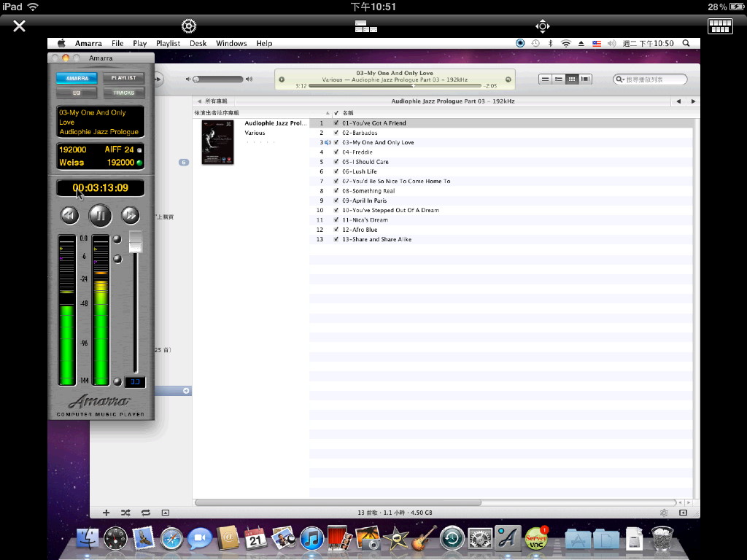The image size is (747, 560).
Task: Open the Trash in the Dock
Action: pos(662,538)
